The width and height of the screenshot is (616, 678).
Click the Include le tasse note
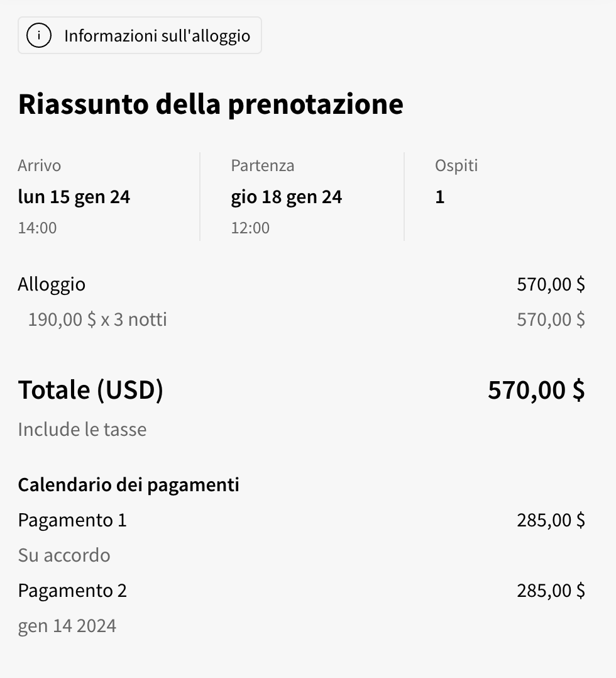(x=82, y=430)
